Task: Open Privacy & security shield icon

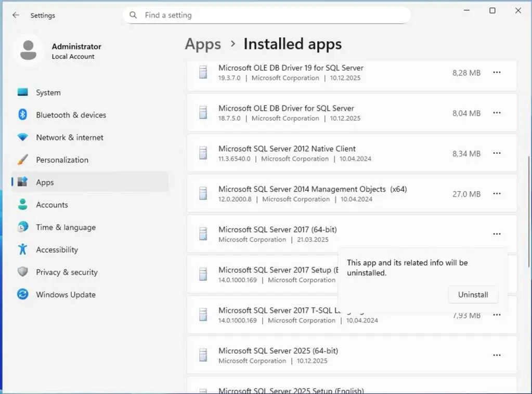Action: (22, 272)
